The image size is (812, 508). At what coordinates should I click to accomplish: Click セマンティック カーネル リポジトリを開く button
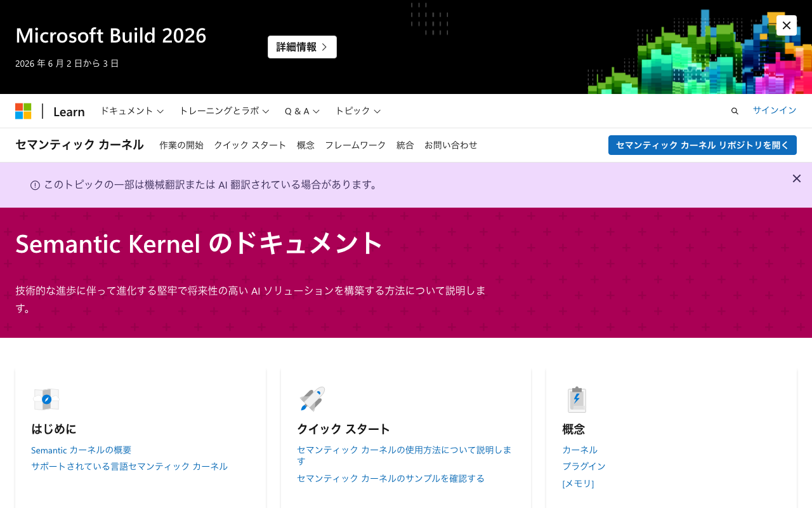point(702,145)
